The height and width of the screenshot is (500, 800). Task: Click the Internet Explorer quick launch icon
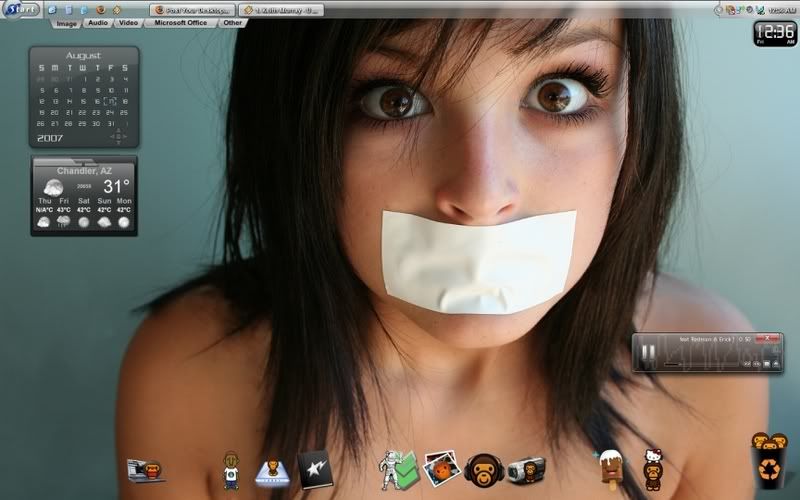pyautogui.click(x=52, y=10)
